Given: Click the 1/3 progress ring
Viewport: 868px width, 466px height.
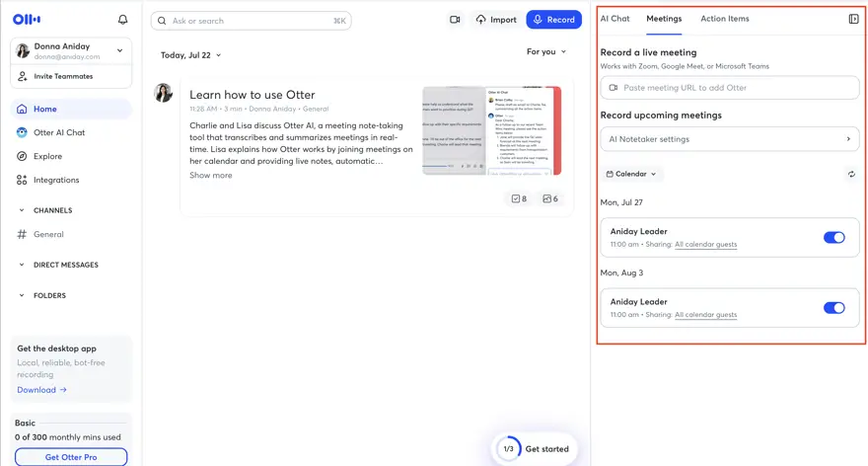Looking at the screenshot, I should 508,449.
